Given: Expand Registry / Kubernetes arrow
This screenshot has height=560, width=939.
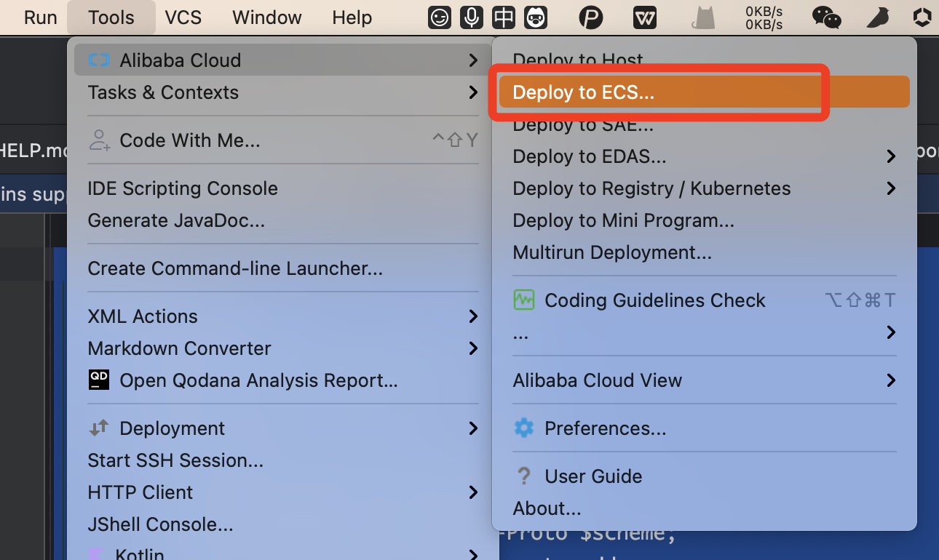Looking at the screenshot, I should tap(891, 188).
